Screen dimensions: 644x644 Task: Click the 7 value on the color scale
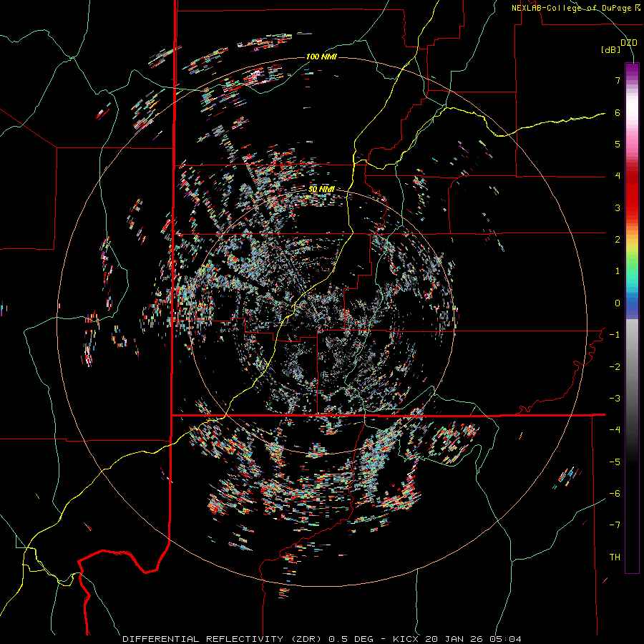[618, 80]
